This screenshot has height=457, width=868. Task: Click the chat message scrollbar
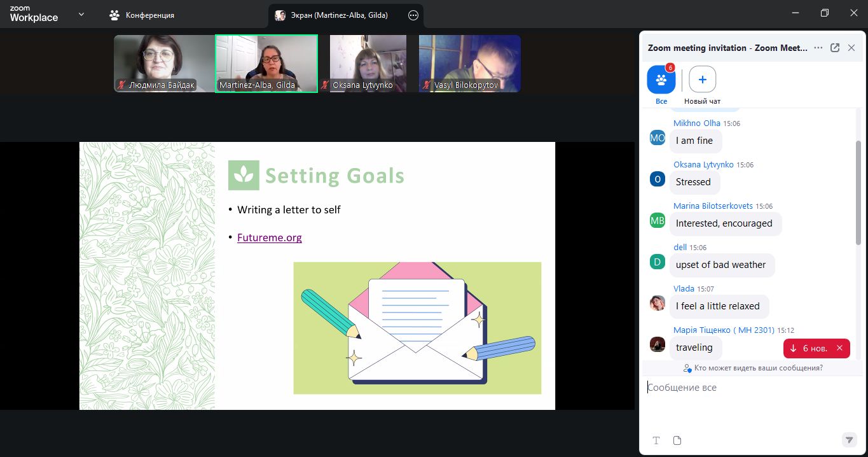tap(858, 191)
